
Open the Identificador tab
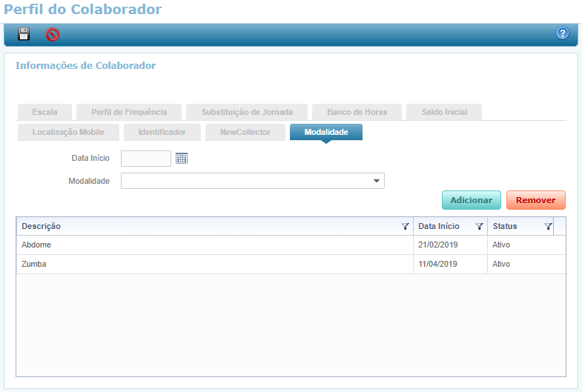pyautogui.click(x=162, y=132)
